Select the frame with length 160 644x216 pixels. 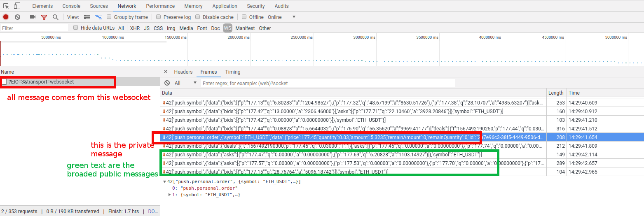click(x=402, y=111)
